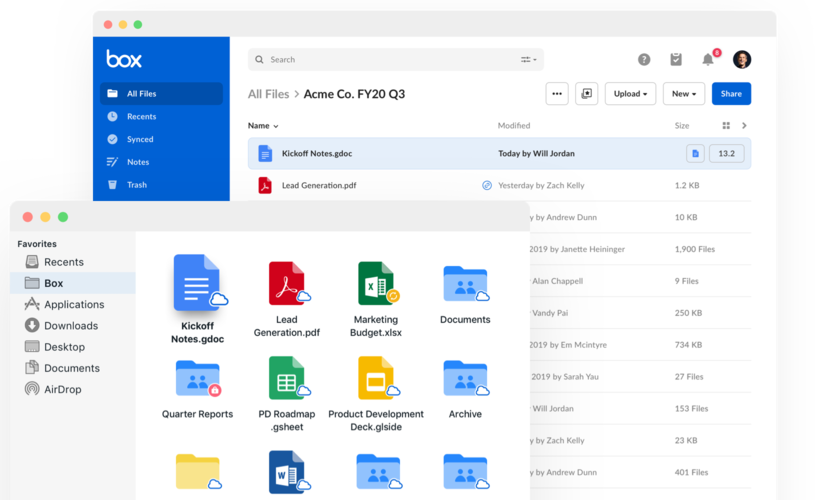Select the Documents shared folder in Finder grid
Screen dimensions: 823x500
[x=466, y=284]
